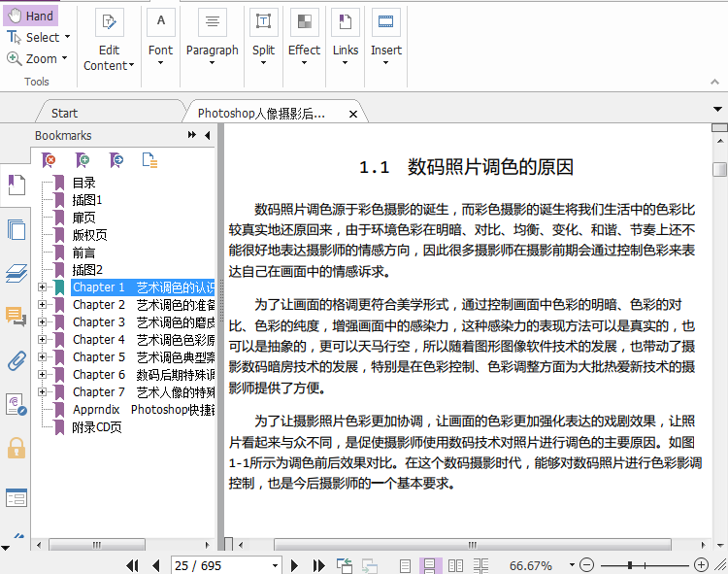Switch to facing pages view mode

tap(454, 565)
